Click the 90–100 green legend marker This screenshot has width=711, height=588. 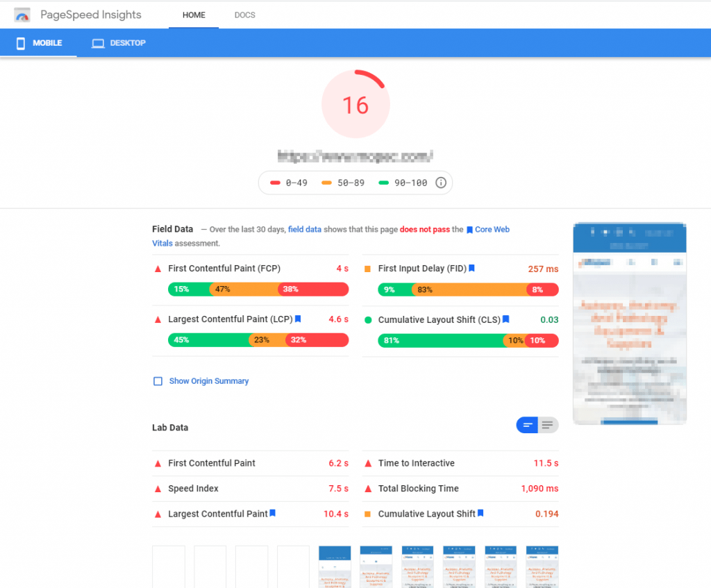coord(383,183)
